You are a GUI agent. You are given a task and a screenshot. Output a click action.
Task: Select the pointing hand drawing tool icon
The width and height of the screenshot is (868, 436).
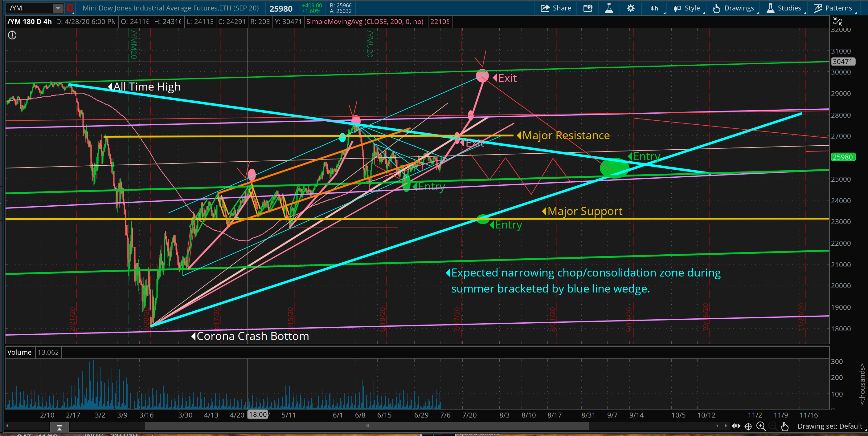tap(785, 426)
